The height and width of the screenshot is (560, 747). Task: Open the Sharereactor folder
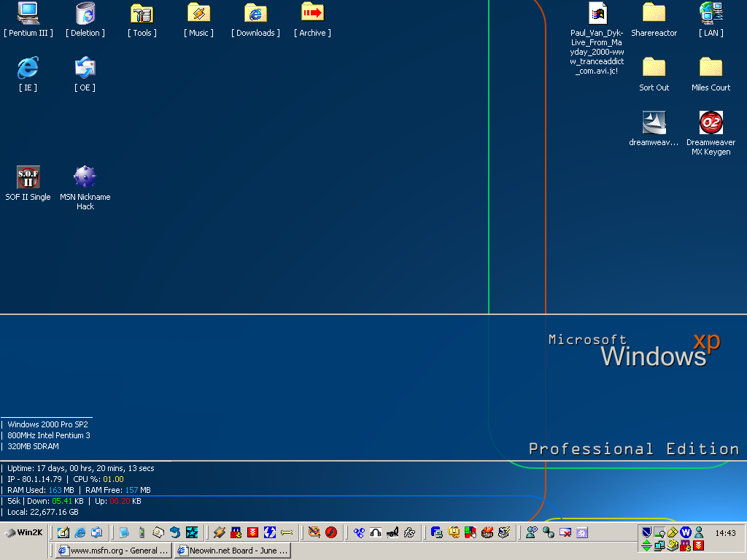[654, 13]
